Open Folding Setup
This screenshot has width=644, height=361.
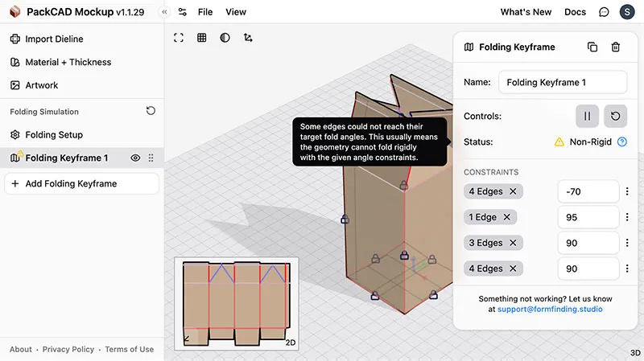tap(82, 134)
